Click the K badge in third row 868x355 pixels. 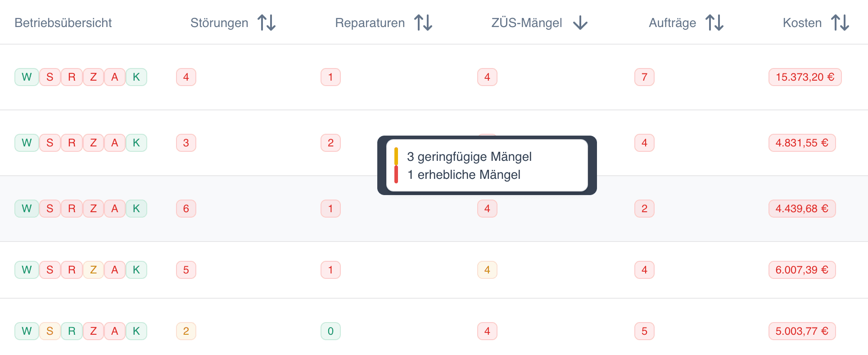pos(136,209)
